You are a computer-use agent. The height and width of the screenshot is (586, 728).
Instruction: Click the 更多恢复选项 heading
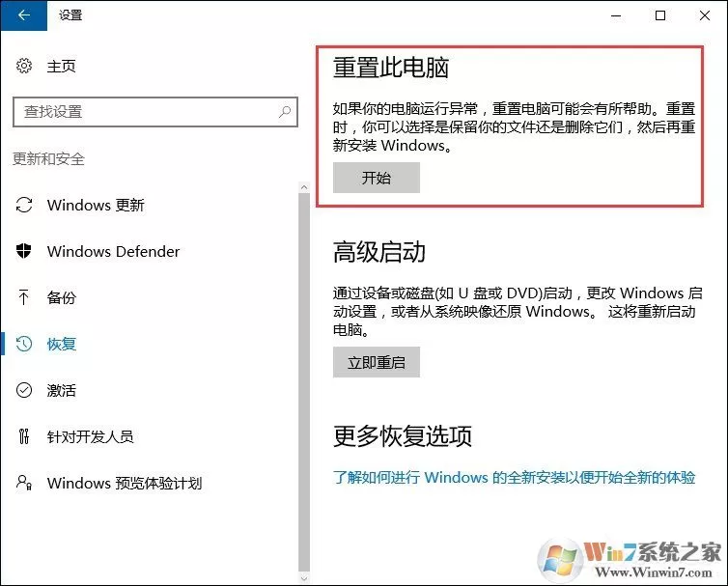(x=403, y=436)
